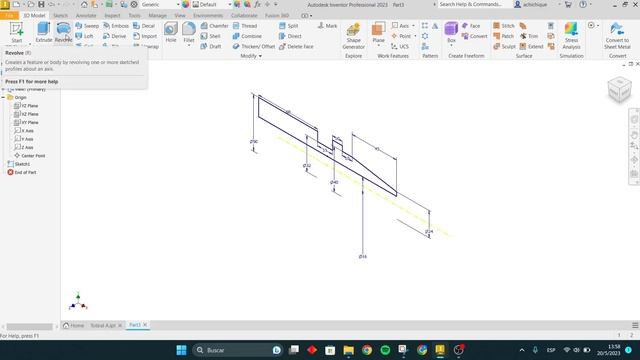Image resolution: width=640 pixels, height=360 pixels.
Task: Click the Extend surface tool
Action: 531,47
